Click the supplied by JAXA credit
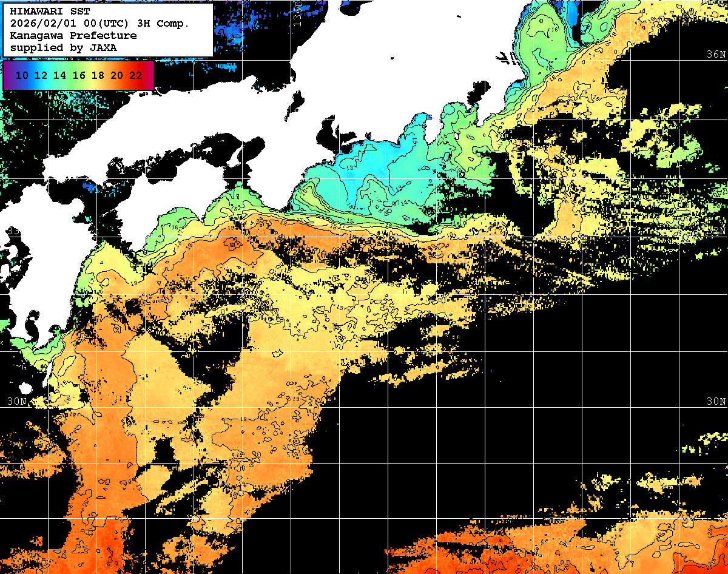Screen dimensions: 728x574 pos(63,47)
